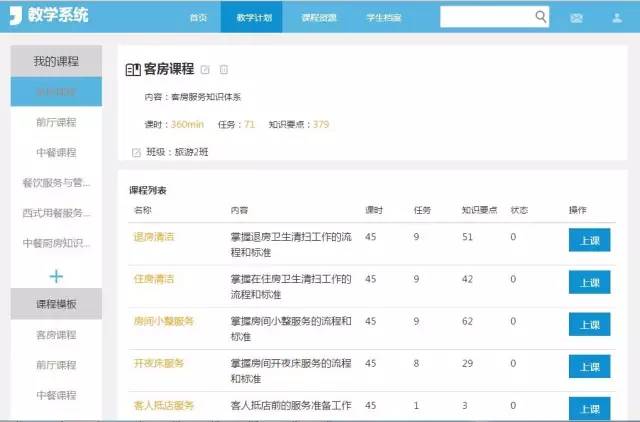
Task: Click the edit icon before 班级
Action: 136,152
